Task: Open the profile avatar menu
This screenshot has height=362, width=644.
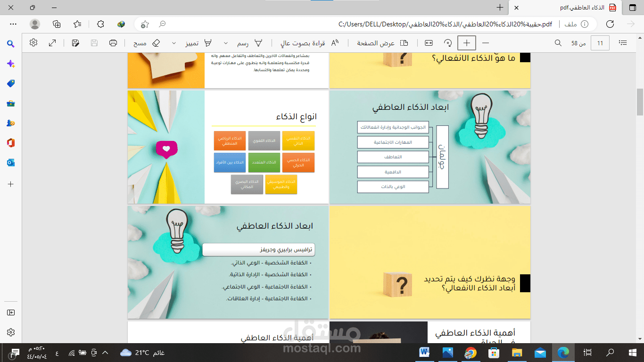Action: 35,24
